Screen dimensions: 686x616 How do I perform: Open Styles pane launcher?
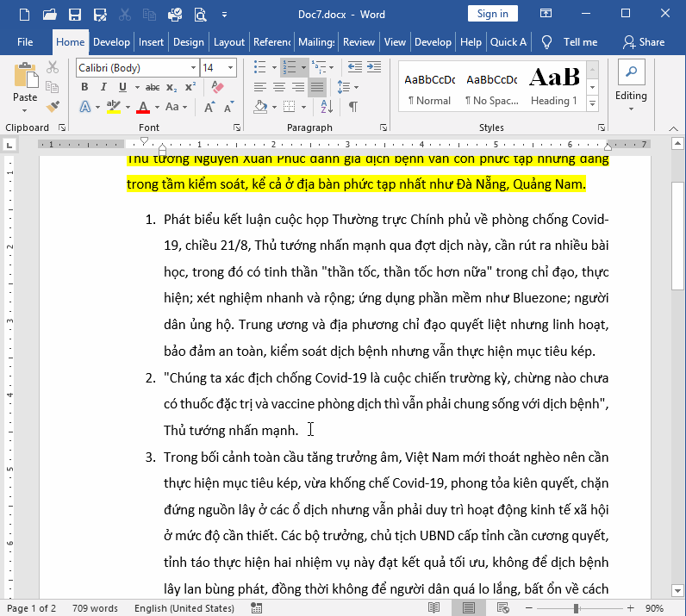(x=602, y=128)
